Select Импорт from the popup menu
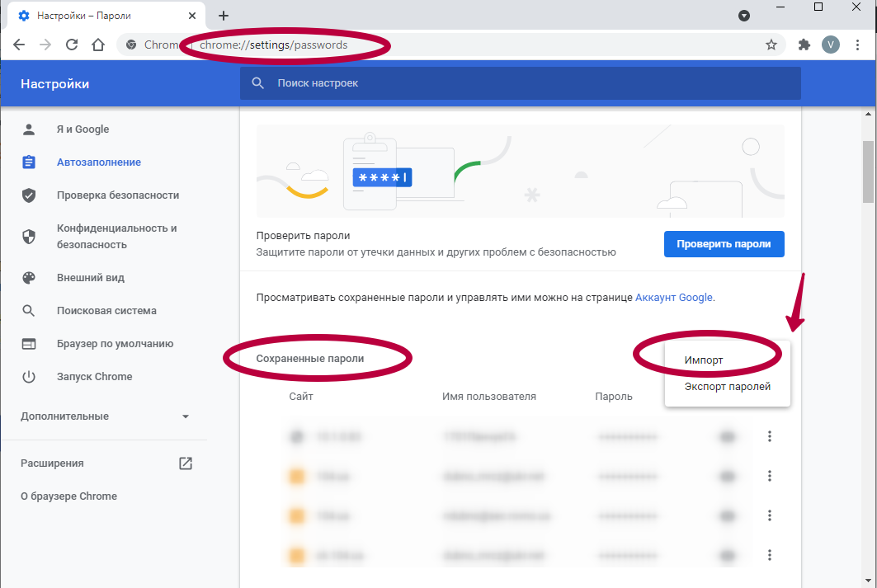Image resolution: width=877 pixels, height=588 pixels. [703, 360]
